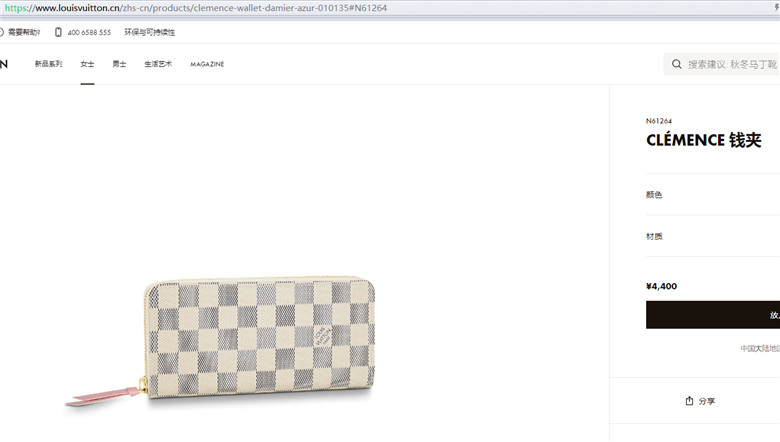Expand the 颜色 color option row
This screenshot has height=442, width=780.
713,194
